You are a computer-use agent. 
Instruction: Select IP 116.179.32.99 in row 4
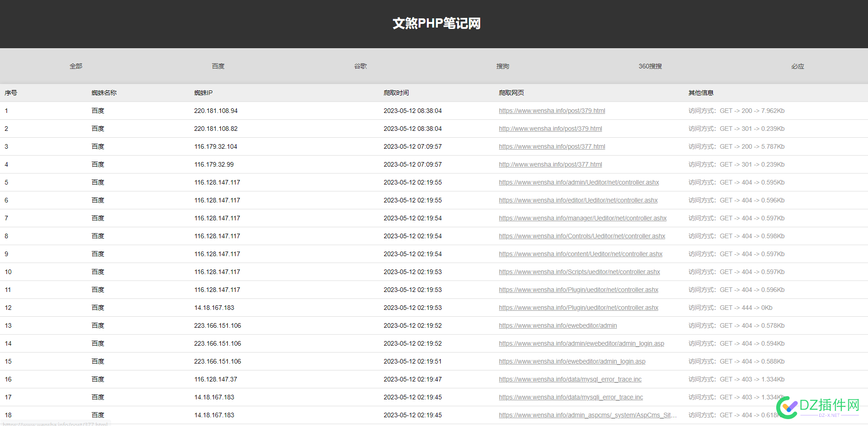pos(214,164)
